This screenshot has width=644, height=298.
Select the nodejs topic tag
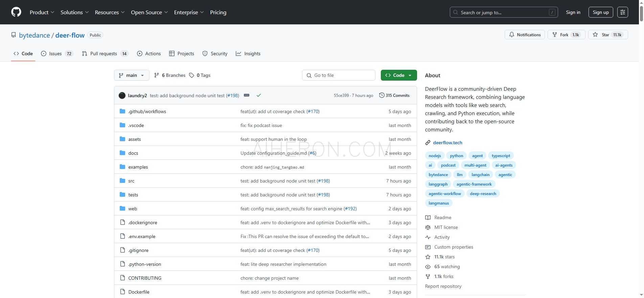coord(435,156)
